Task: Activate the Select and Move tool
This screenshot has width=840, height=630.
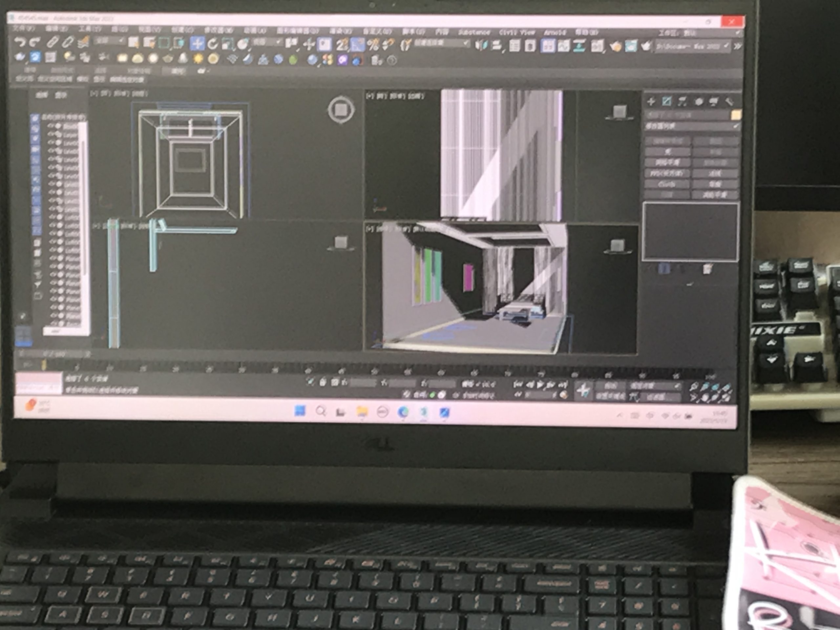Action: 197,44
